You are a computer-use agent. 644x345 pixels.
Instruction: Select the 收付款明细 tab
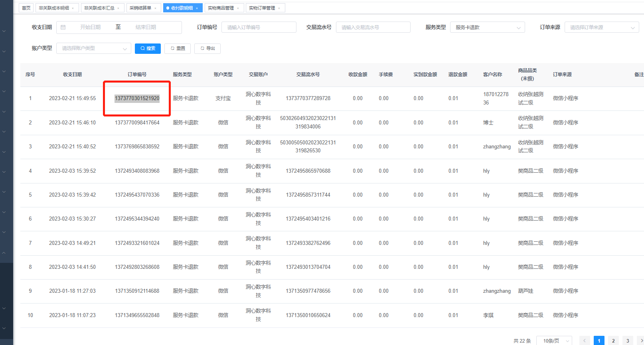point(182,8)
